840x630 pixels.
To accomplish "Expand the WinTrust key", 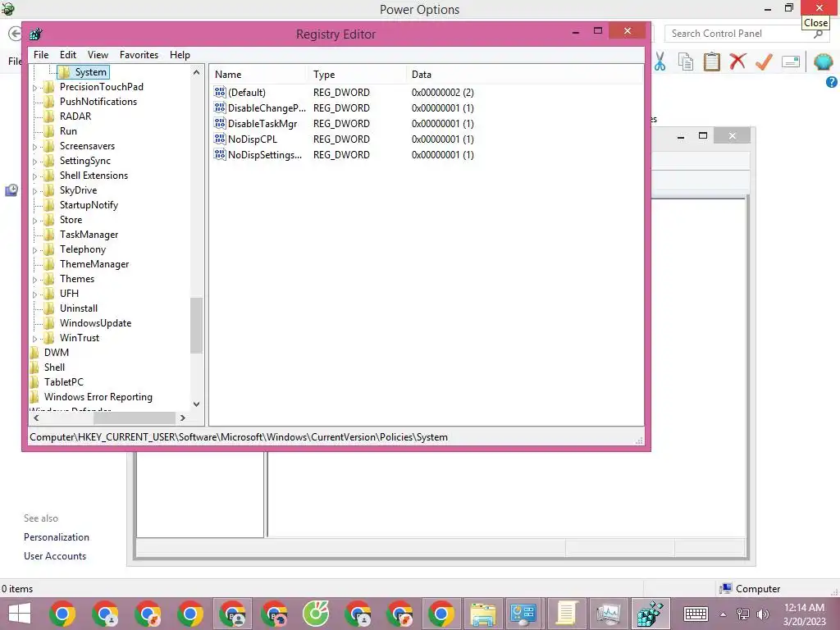I will click(35, 338).
